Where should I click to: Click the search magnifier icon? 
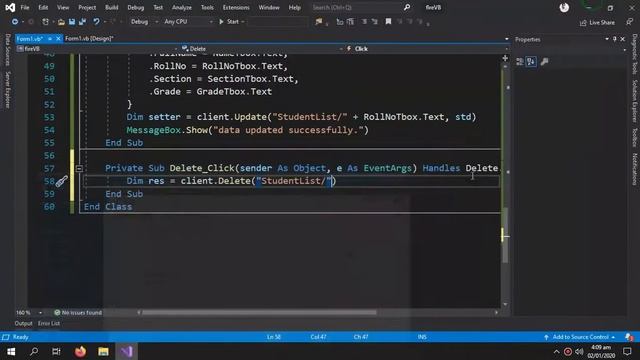(407, 7)
